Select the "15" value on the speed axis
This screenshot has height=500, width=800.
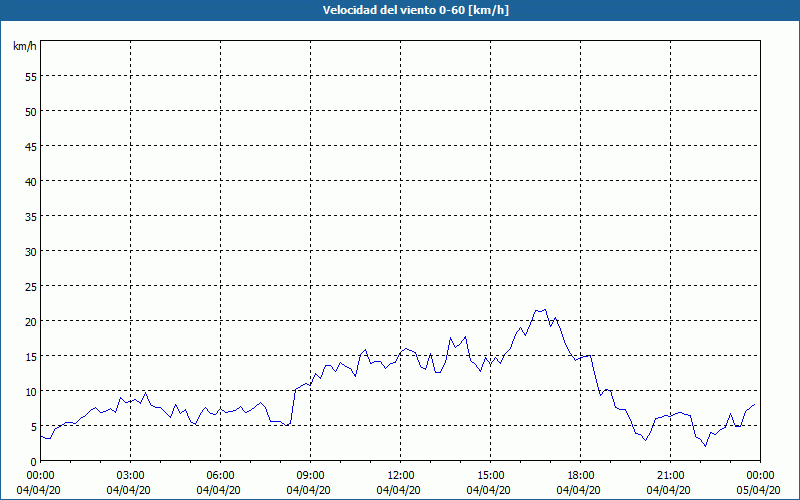31,357
